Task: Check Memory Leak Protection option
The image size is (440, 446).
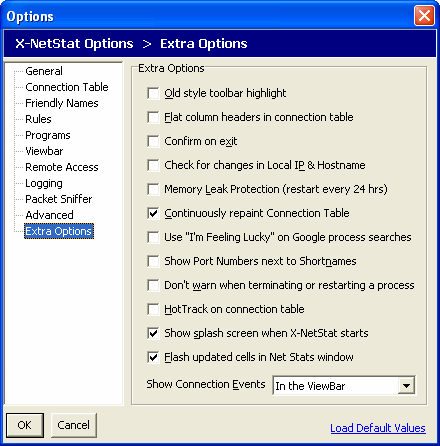Action: coord(153,189)
